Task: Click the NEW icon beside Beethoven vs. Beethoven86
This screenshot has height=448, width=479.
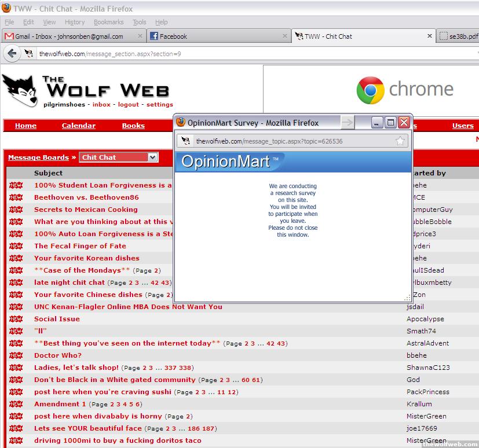Action: point(16,197)
